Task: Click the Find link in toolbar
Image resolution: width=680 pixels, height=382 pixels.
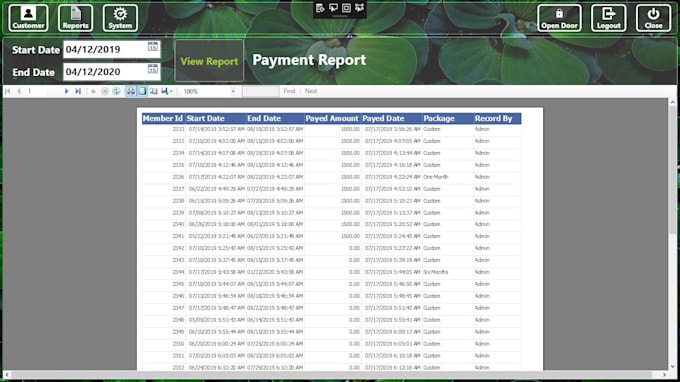Action: [x=289, y=91]
